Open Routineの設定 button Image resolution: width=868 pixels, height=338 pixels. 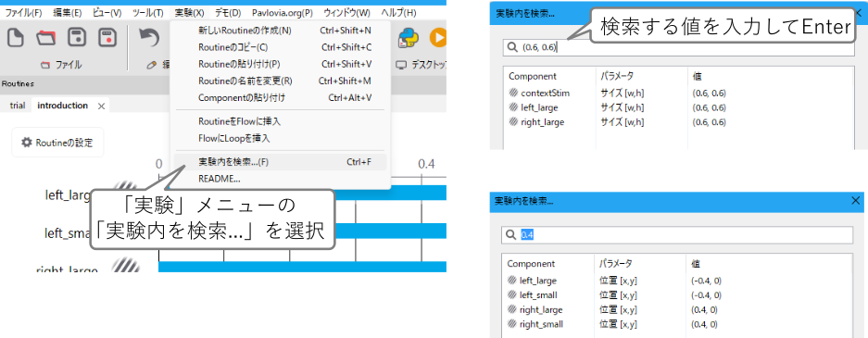pyautogui.click(x=57, y=143)
